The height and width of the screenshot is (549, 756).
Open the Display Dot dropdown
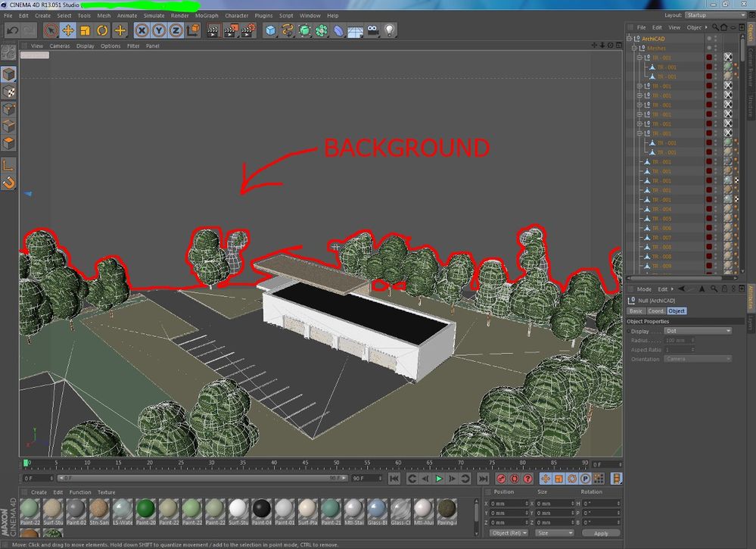pyautogui.click(x=698, y=331)
